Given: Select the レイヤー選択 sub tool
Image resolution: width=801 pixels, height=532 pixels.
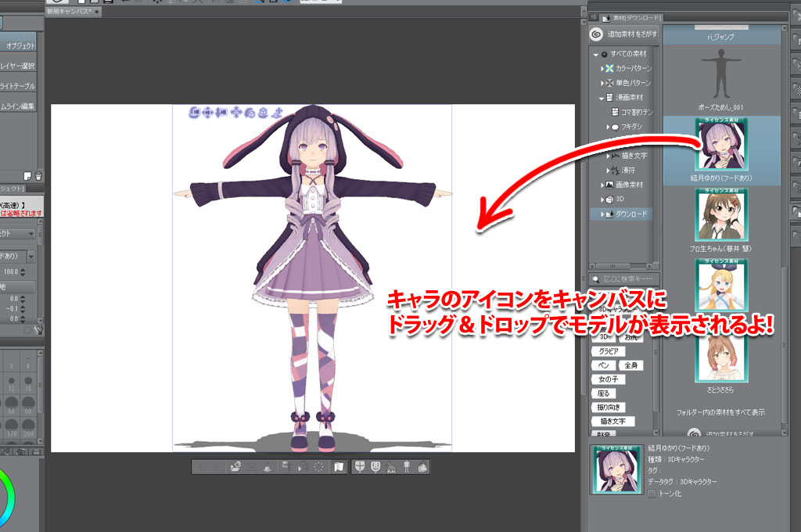Looking at the screenshot, I should pos(19,66).
